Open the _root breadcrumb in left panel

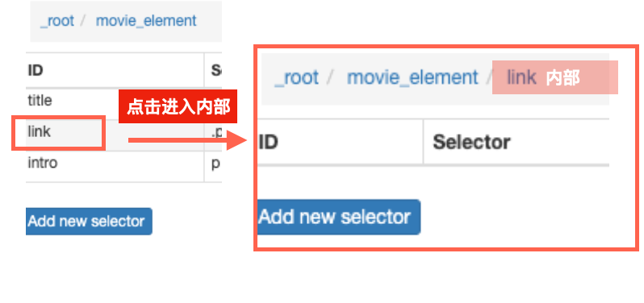(x=57, y=20)
